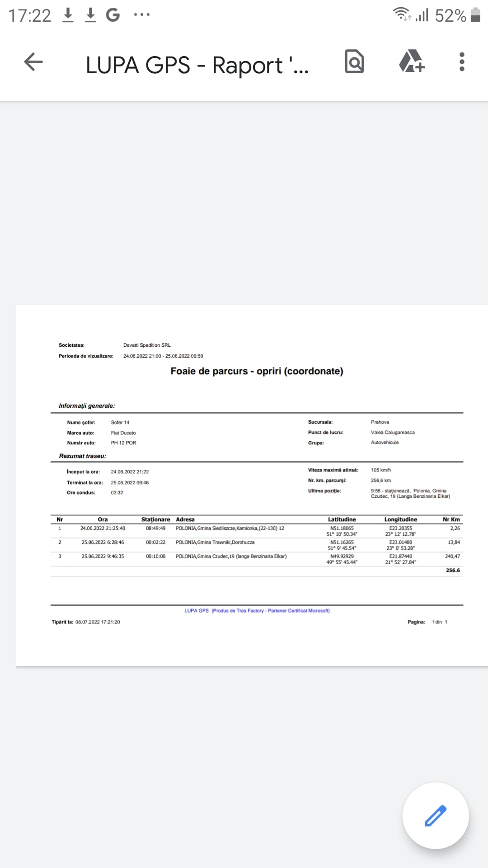The image size is (488, 868).
Task: Tap the document title 'LUPA GPS - Raport'
Action: pyautogui.click(x=197, y=65)
